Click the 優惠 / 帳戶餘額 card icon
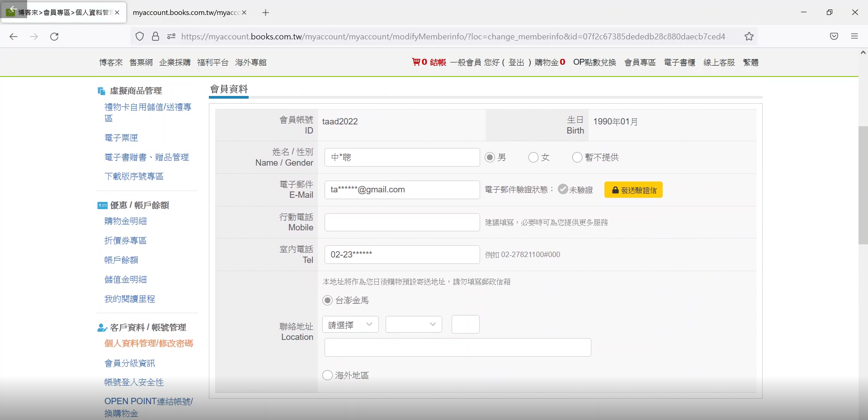 click(x=103, y=205)
